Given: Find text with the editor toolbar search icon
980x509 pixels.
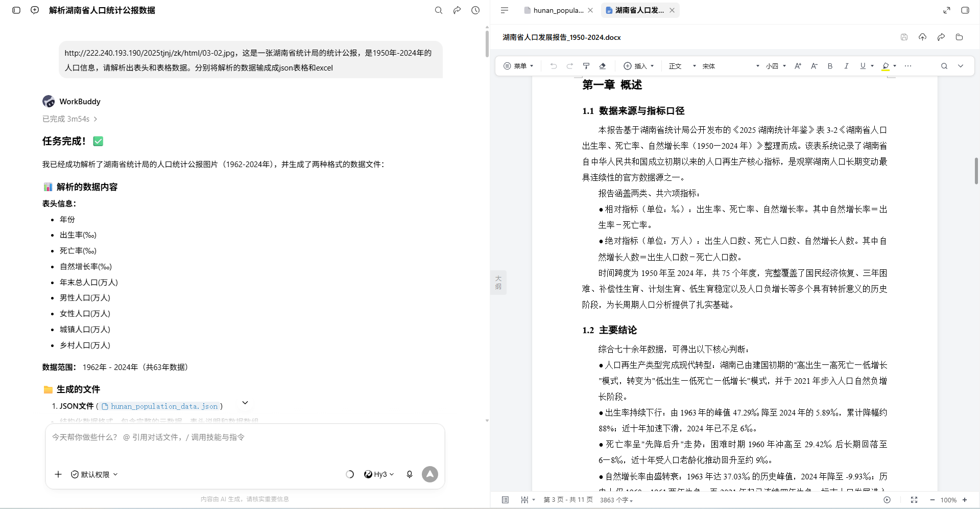Looking at the screenshot, I should coord(944,66).
